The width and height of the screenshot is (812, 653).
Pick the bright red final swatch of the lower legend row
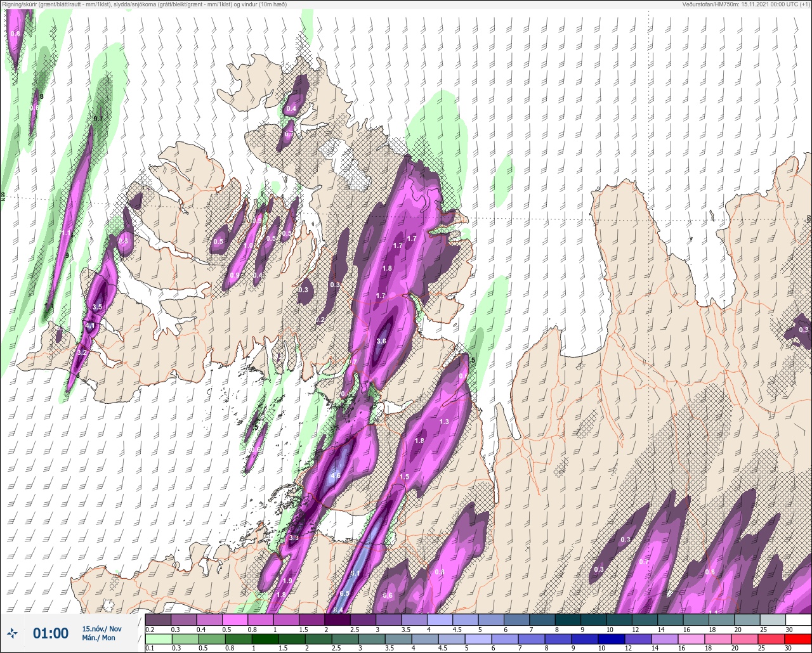[798, 639]
